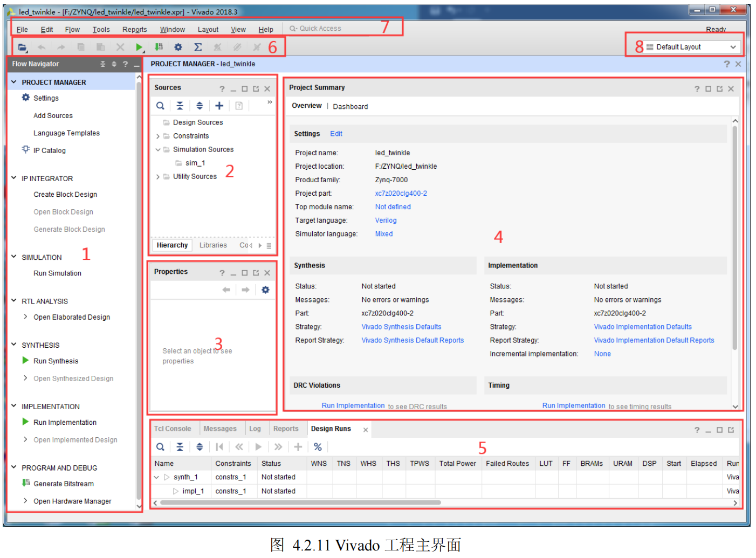This screenshot has width=756, height=558.
Task: Collapse all in Sources panel
Action: pyautogui.click(x=180, y=106)
